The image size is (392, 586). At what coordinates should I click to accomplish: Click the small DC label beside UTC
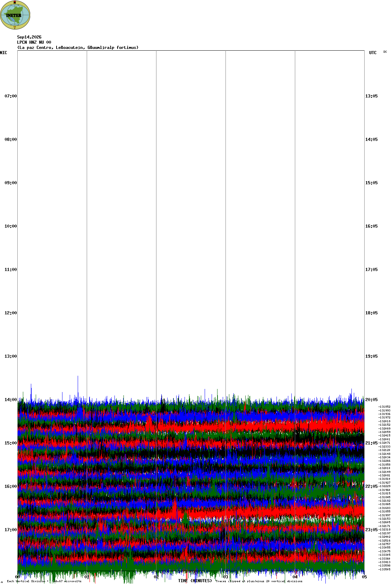[385, 52]
